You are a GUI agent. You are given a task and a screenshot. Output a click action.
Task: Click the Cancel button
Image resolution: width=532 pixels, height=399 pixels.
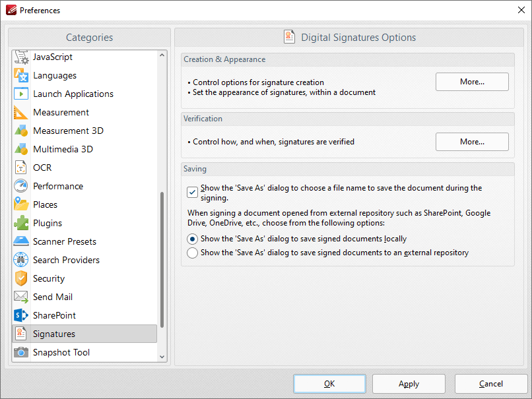(491, 384)
